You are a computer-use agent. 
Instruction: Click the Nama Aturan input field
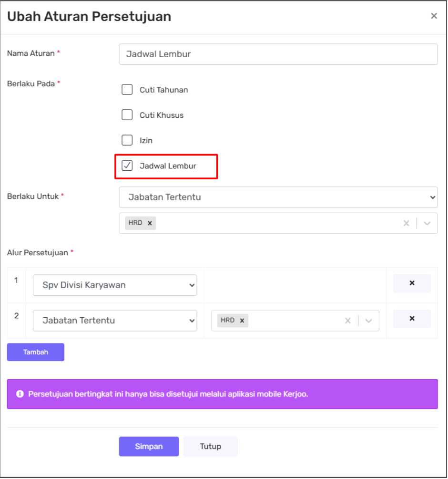[278, 54]
